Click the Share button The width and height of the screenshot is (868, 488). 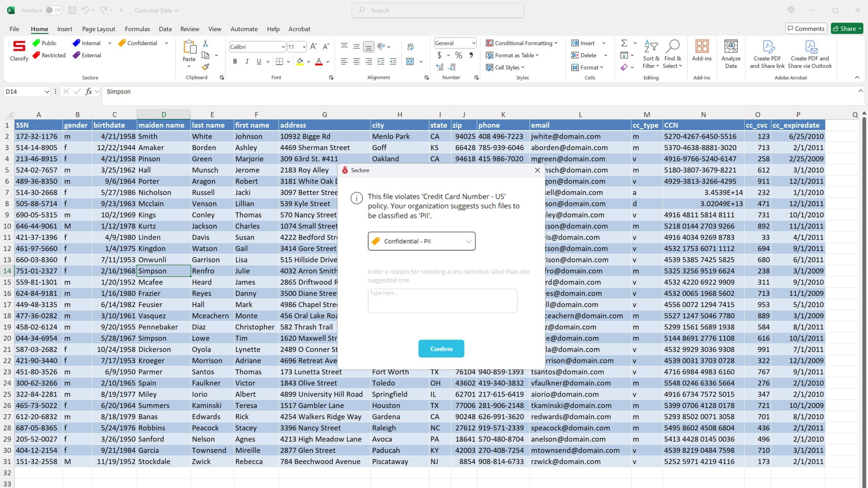coord(847,28)
